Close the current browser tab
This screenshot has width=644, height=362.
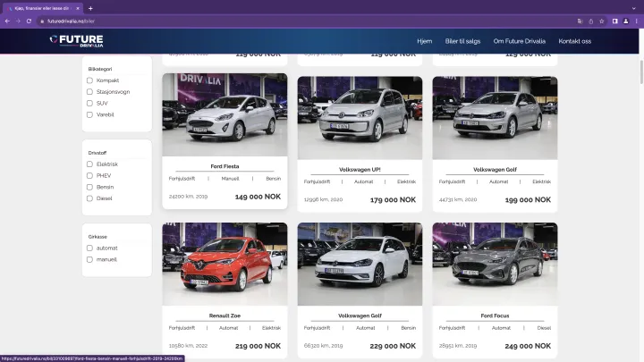78,8
